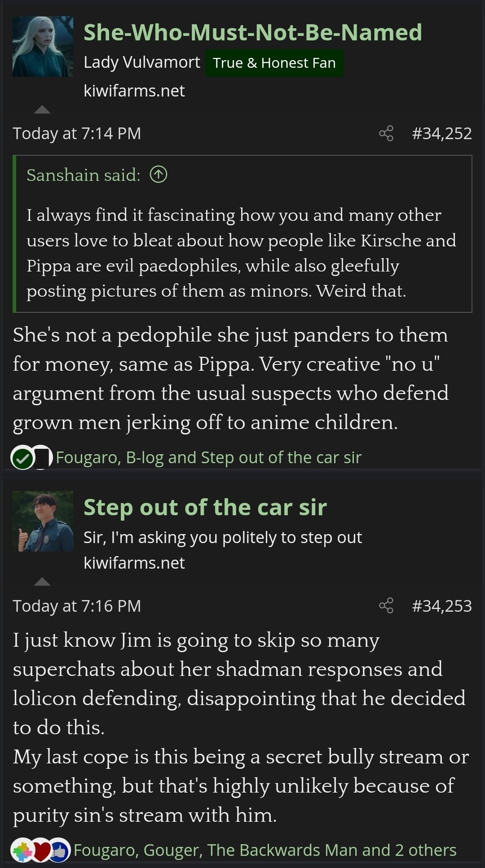The height and width of the screenshot is (868, 485).
Task: View 'Fougaro, B-log and Step out' reactions list
Action: 208,457
